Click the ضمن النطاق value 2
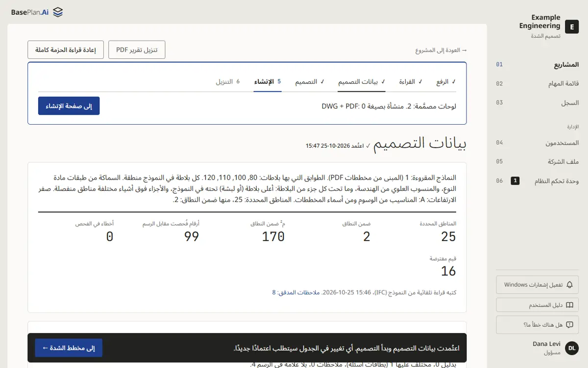 [367, 237]
